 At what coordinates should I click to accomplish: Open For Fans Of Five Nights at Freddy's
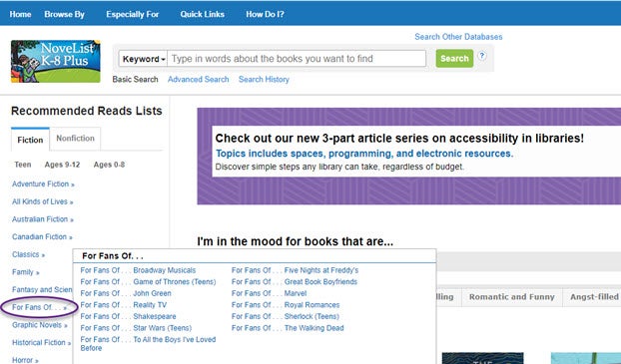[295, 270]
